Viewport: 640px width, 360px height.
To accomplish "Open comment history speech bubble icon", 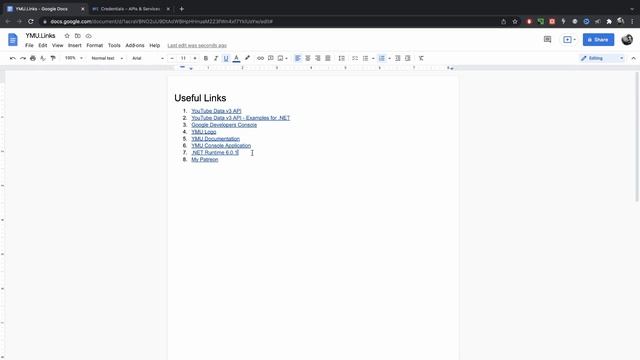I will click(547, 40).
